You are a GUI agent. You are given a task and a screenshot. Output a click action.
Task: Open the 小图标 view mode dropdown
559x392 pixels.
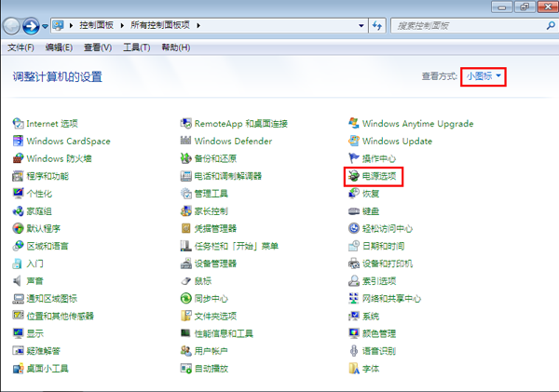pos(484,75)
